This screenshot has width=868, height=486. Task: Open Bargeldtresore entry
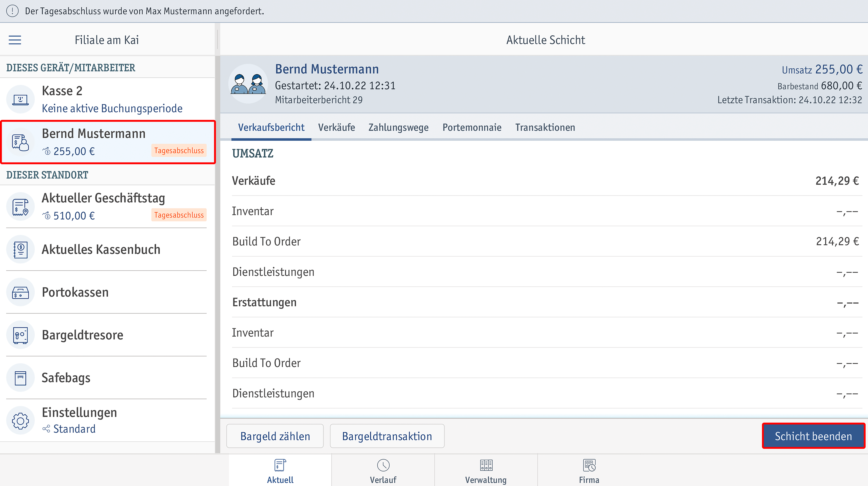pos(107,335)
